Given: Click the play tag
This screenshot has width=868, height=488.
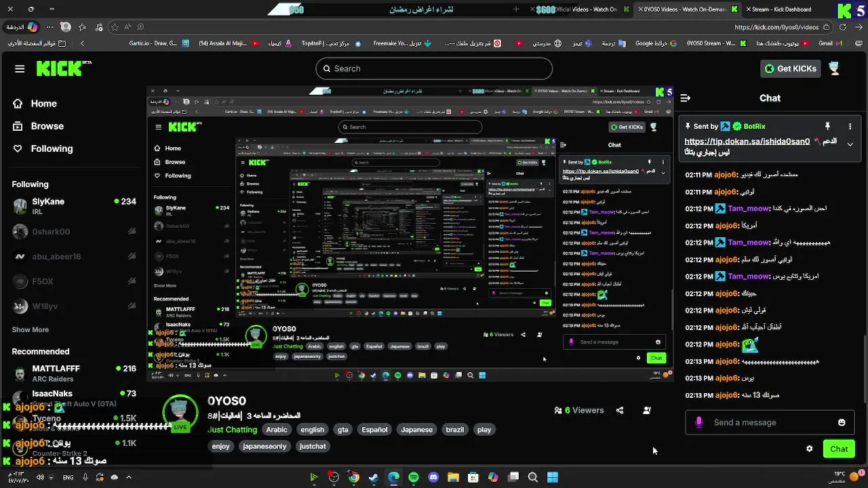Looking at the screenshot, I should (x=484, y=430).
